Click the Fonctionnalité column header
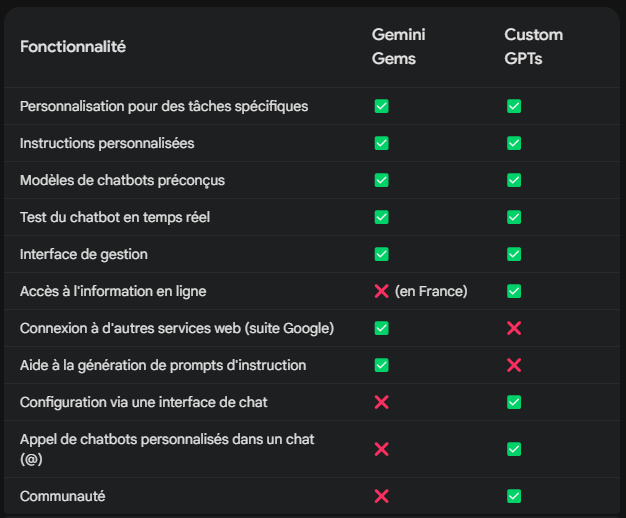626x518 pixels. point(73,47)
